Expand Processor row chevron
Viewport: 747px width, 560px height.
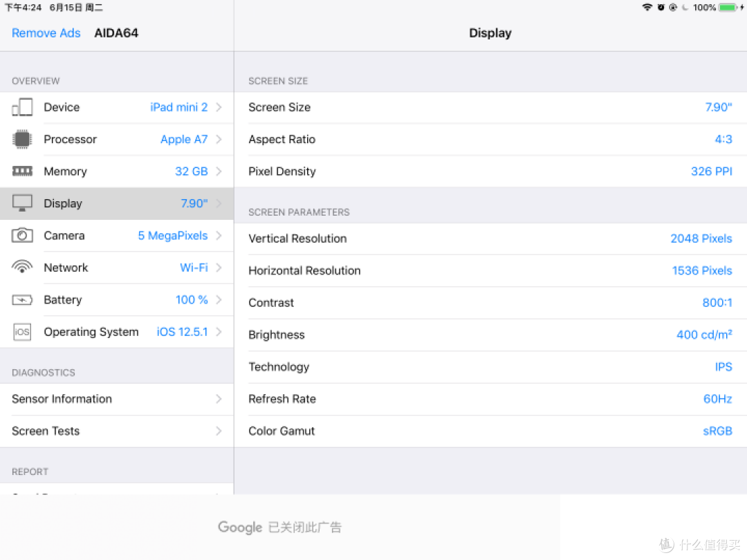point(219,139)
